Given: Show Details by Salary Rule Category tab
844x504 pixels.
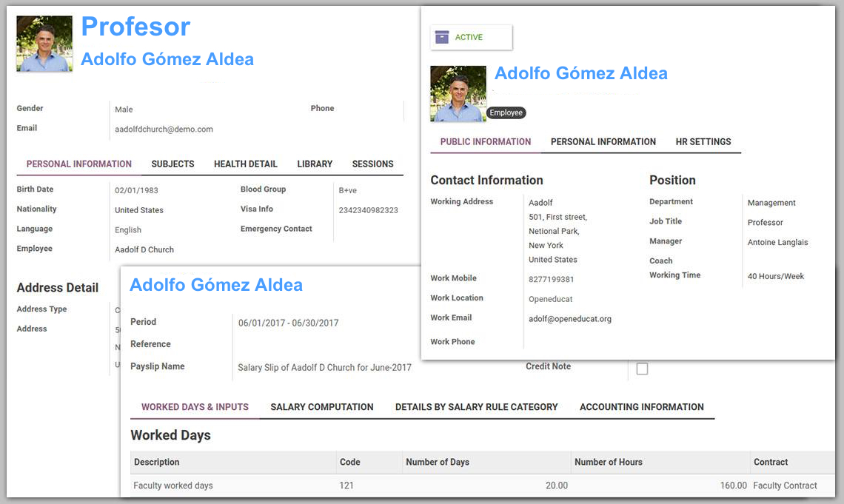Looking at the screenshot, I should 476,407.
